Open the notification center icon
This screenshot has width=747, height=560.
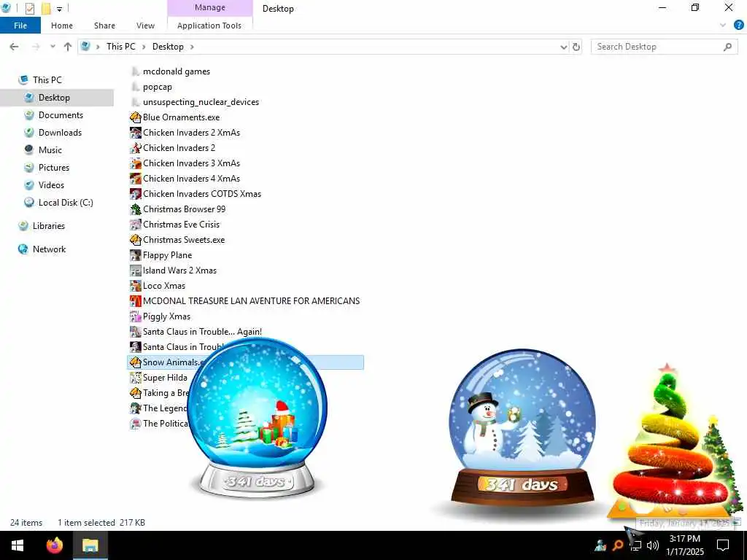tap(723, 545)
